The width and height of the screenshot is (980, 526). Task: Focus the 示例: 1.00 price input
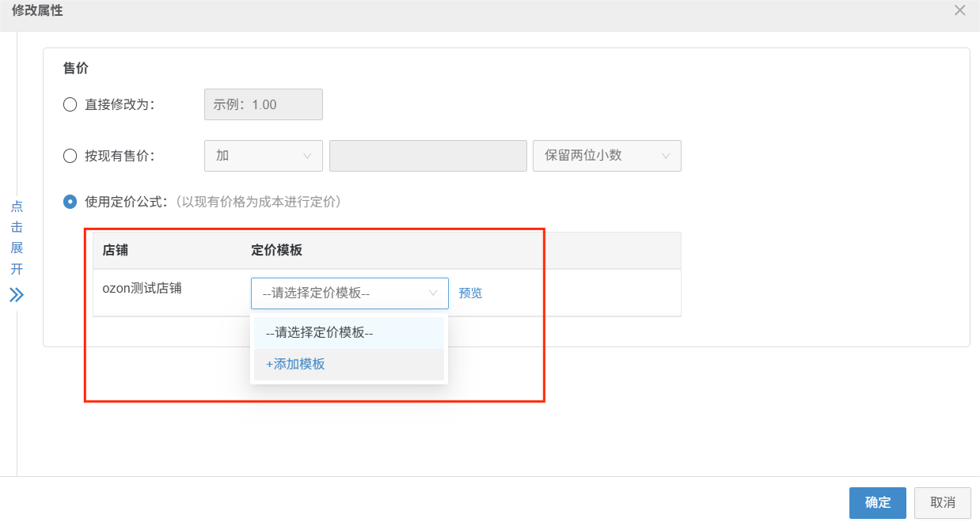point(263,104)
